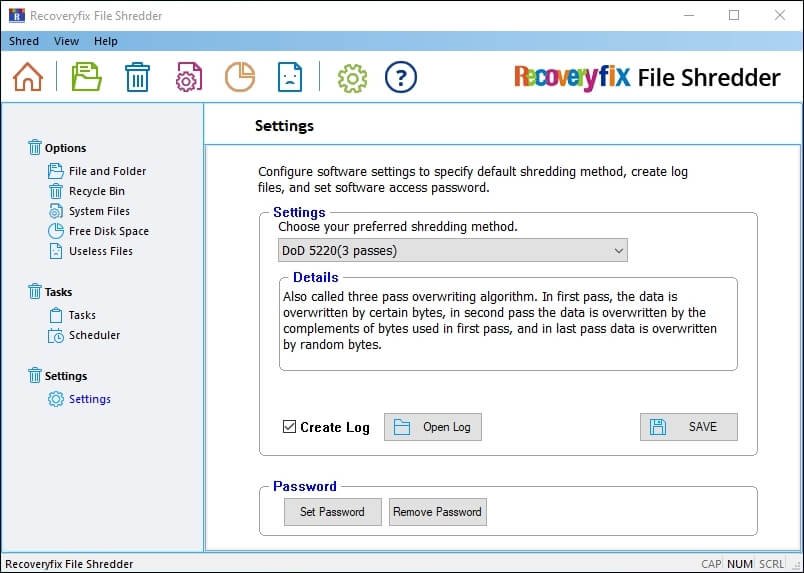804x573 pixels.
Task: Open the View menu
Action: (66, 41)
